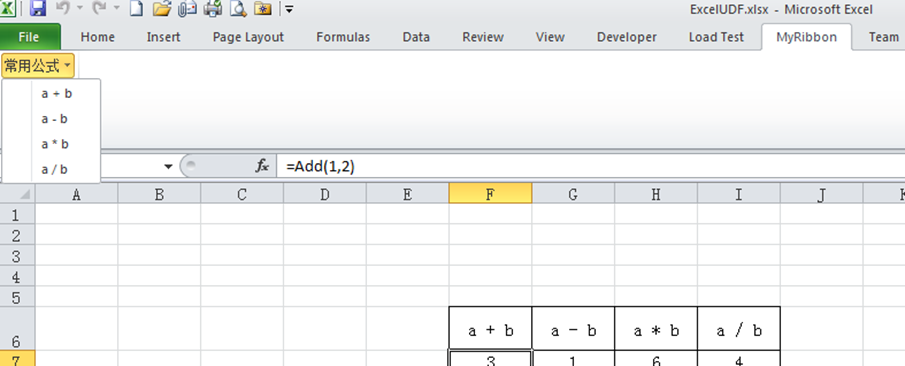Select the column F header

click(x=490, y=195)
